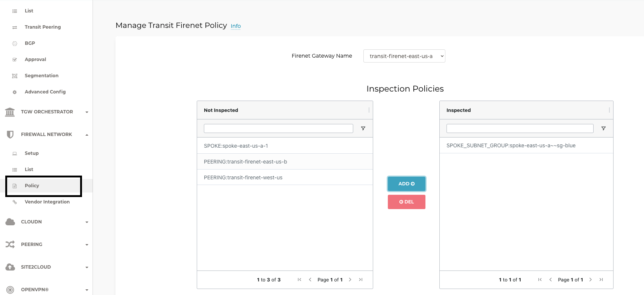Go to previous page in Inspected table

click(x=550, y=280)
